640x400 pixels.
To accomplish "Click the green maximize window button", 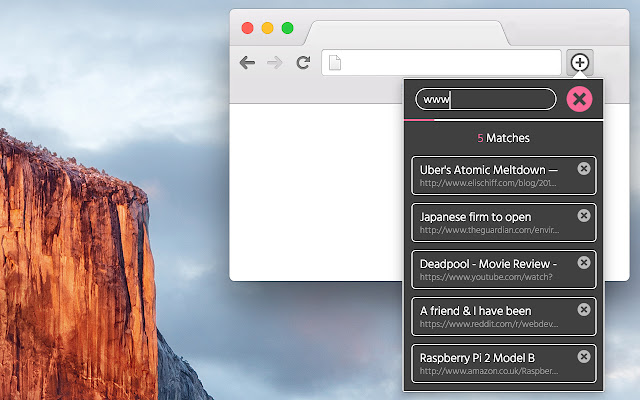I will pos(287,28).
